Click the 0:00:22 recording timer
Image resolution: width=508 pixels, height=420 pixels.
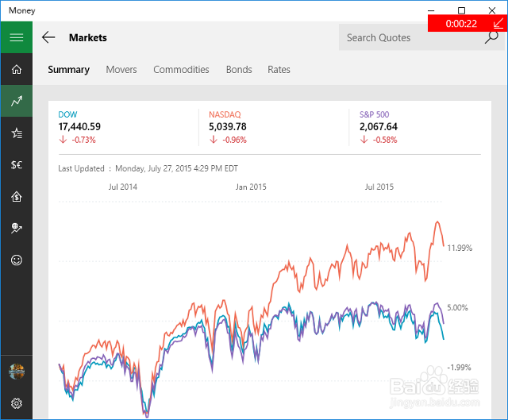point(461,24)
